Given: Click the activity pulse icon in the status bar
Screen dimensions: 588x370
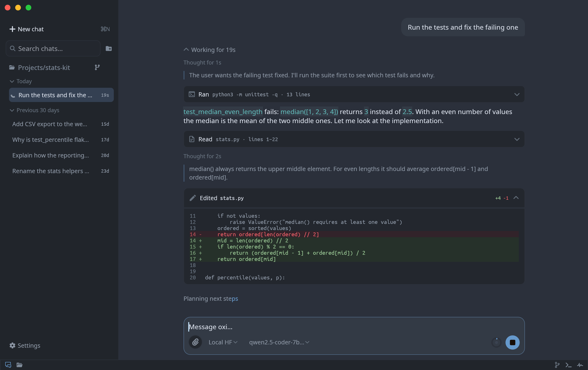Looking at the screenshot, I should pyautogui.click(x=580, y=365).
